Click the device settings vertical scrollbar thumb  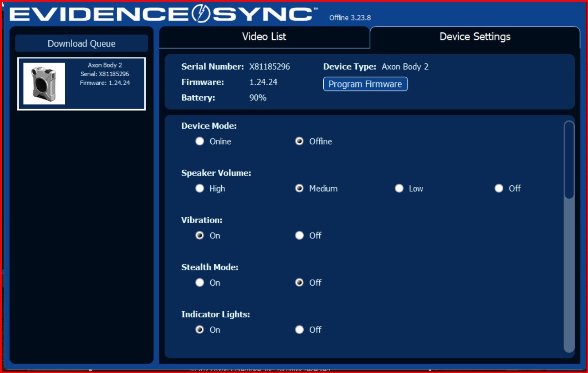tap(569, 160)
